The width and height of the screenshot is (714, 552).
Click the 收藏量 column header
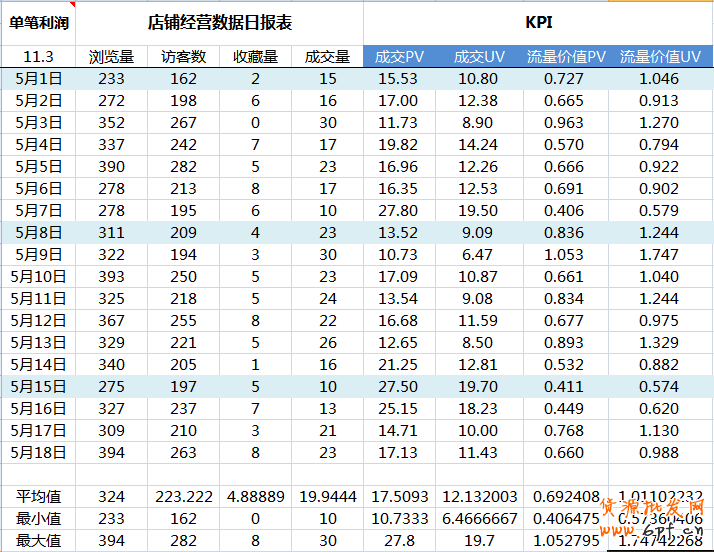(255, 57)
